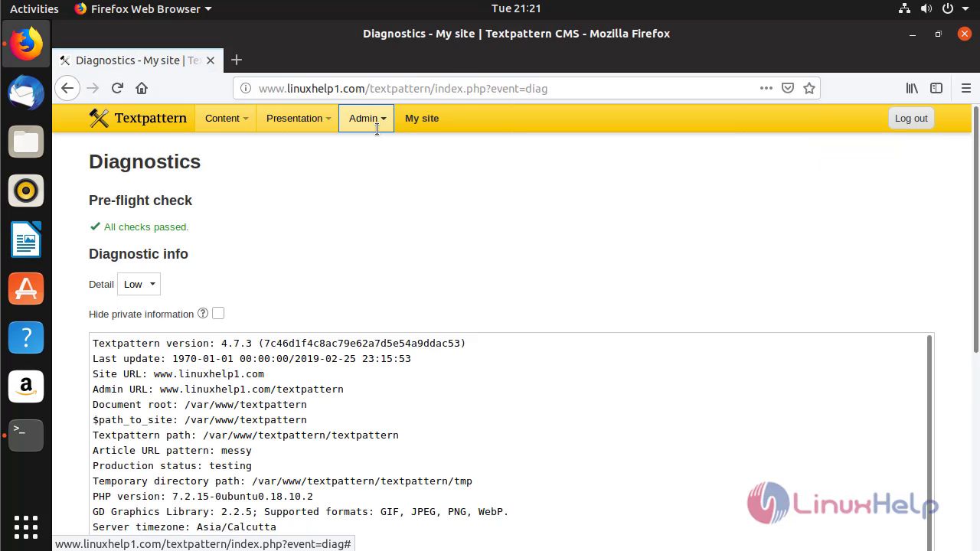980x551 pixels.
Task: Show applications grid
Action: [26, 527]
